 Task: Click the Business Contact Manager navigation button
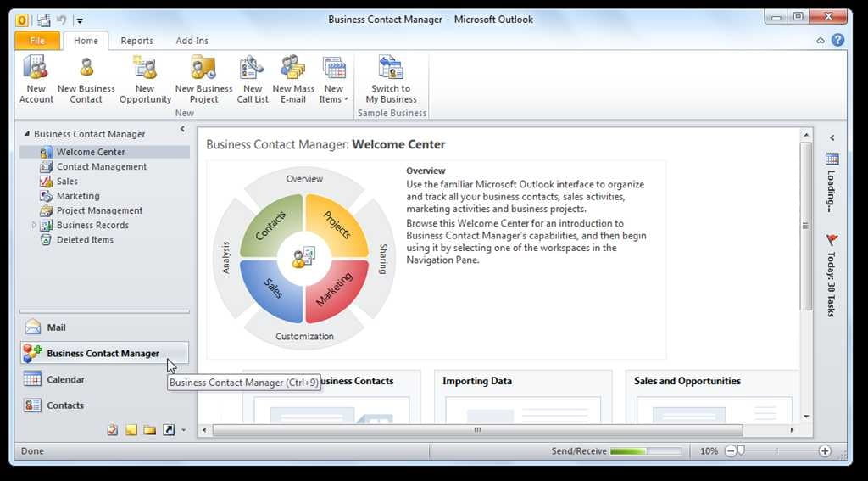click(104, 353)
